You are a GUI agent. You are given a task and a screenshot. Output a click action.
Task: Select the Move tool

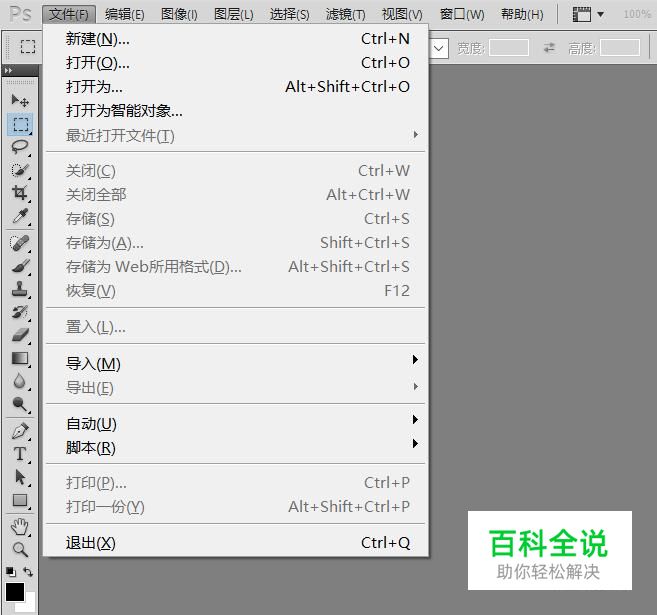point(20,101)
